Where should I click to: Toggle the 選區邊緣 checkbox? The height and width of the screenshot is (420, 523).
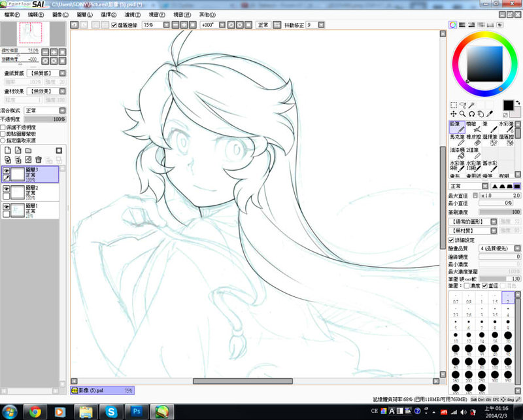click(x=114, y=25)
